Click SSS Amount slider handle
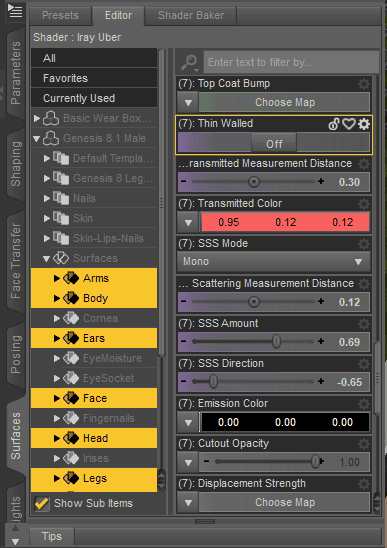 coord(276,342)
